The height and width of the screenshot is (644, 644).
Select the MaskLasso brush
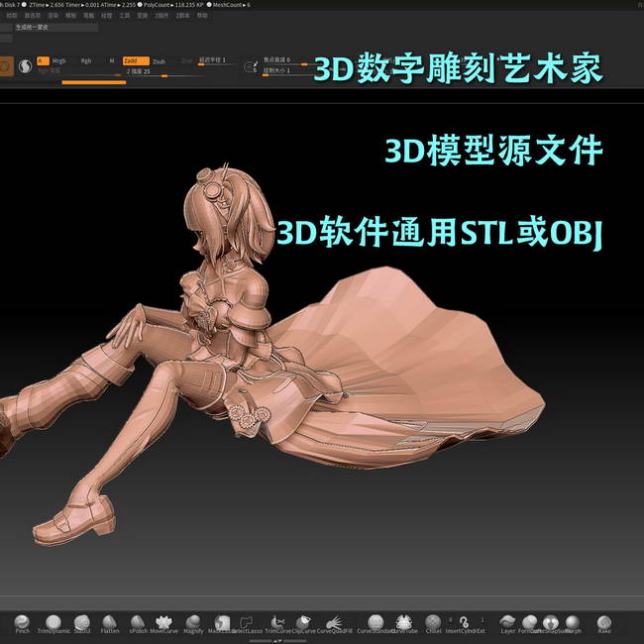(x=222, y=623)
